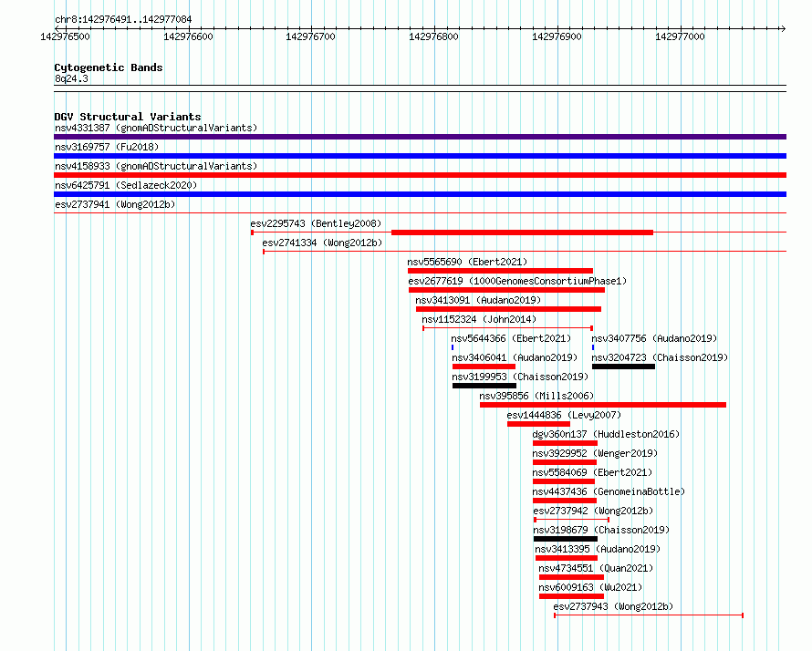Click the blue nsv3169757 Fu2018 bar

click(x=420, y=156)
